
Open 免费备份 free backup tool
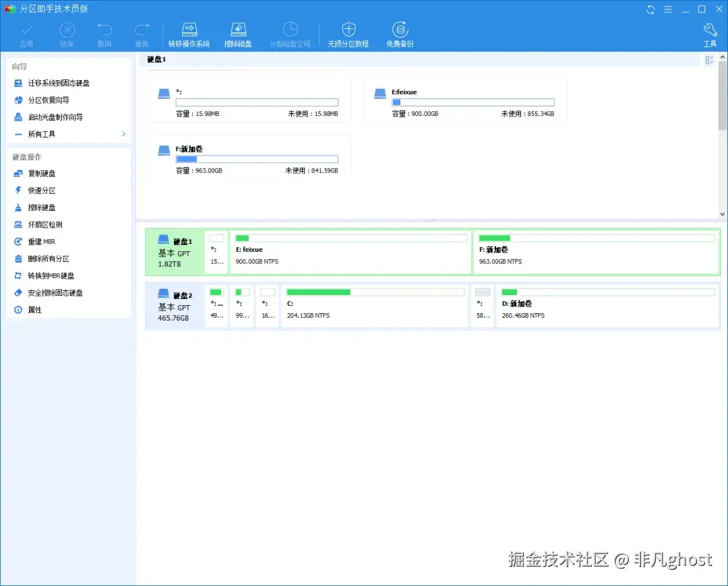click(x=400, y=35)
